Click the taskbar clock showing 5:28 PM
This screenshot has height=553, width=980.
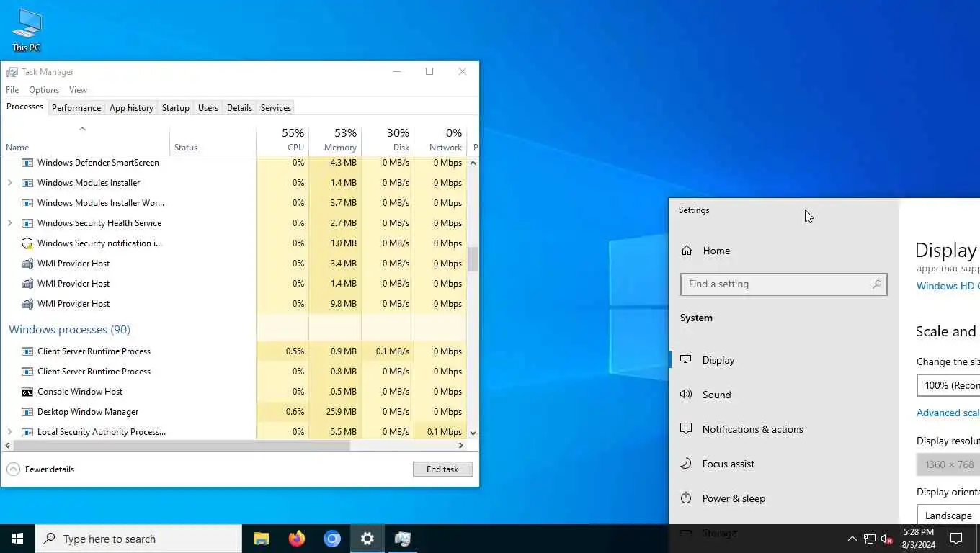(917, 539)
